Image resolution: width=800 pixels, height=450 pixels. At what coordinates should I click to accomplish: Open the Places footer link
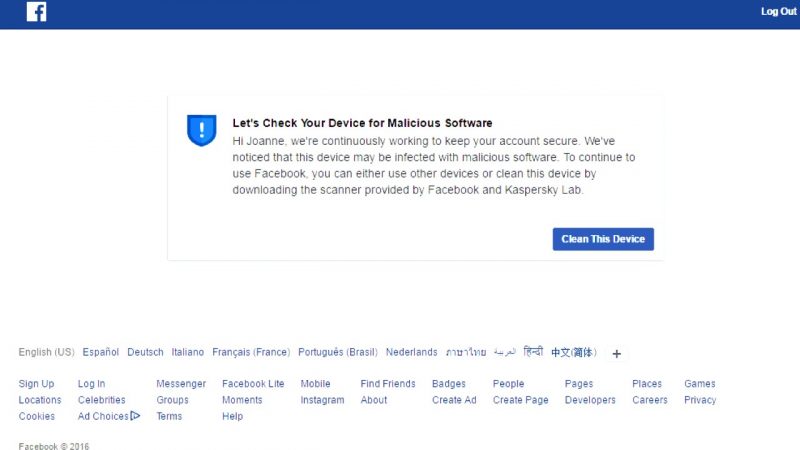(647, 384)
